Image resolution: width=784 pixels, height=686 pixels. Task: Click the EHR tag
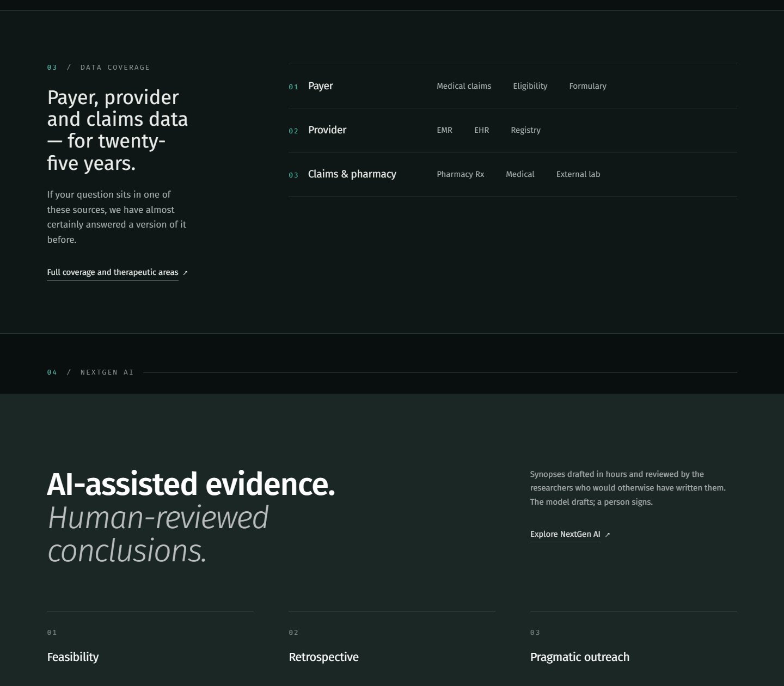coord(481,130)
